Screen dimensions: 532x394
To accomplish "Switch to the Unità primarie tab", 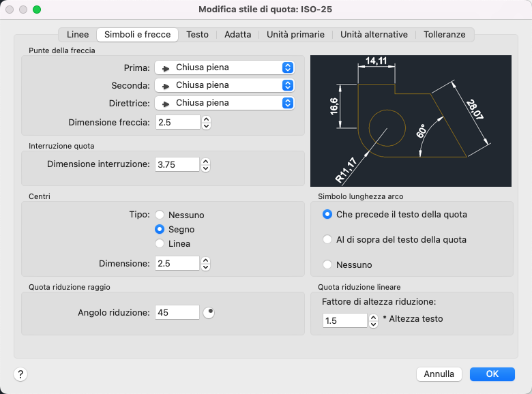I will coord(295,34).
